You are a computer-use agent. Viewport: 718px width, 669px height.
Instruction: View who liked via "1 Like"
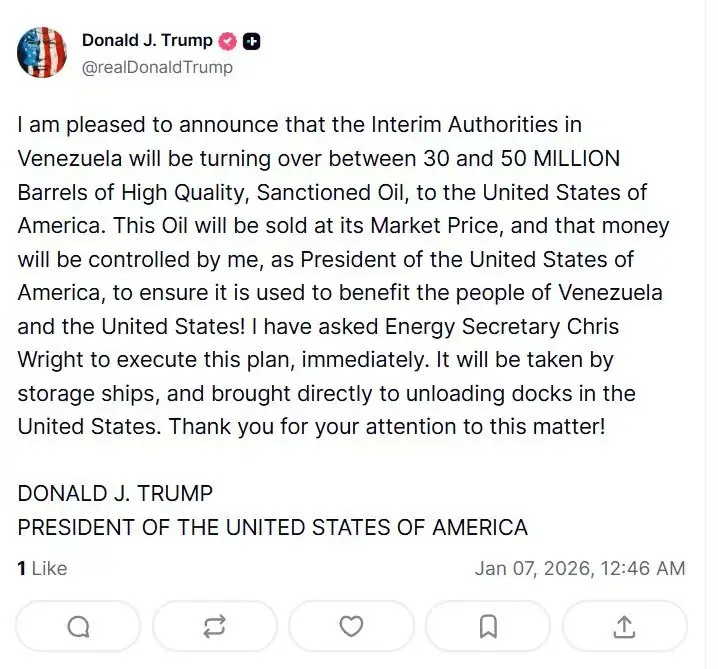pyautogui.click(x=42, y=568)
